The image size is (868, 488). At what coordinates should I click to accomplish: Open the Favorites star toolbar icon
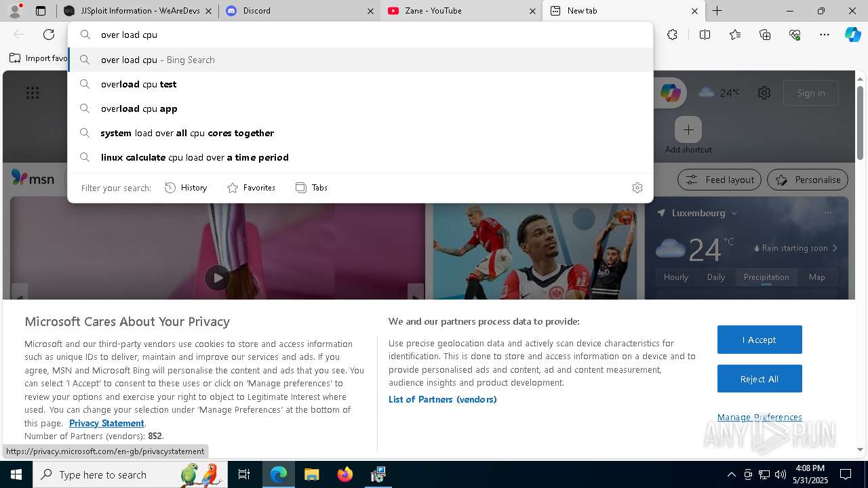tap(735, 35)
